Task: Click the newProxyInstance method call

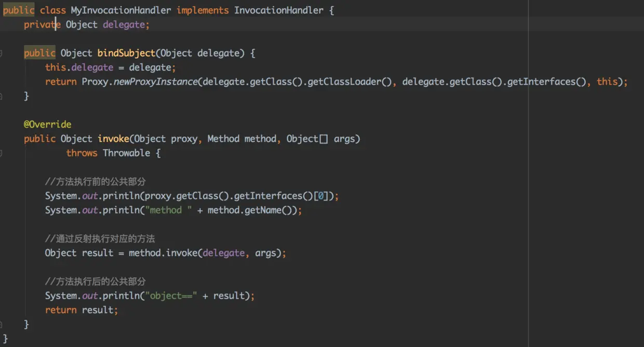Action: [156, 82]
